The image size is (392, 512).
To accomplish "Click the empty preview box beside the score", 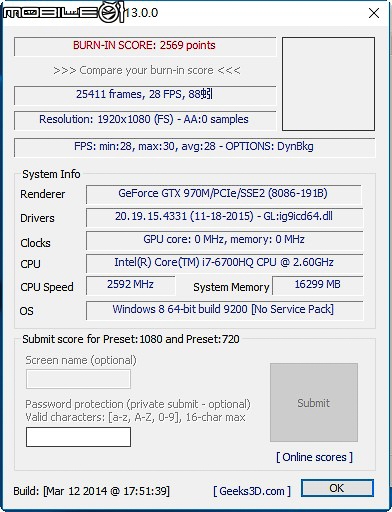I will (328, 84).
